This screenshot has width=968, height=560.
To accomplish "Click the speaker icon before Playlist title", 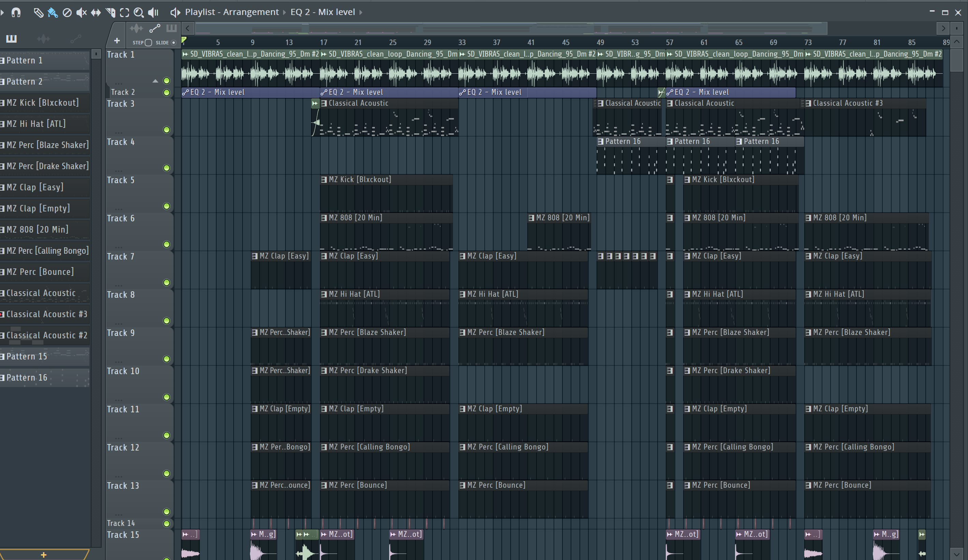I will (x=175, y=13).
